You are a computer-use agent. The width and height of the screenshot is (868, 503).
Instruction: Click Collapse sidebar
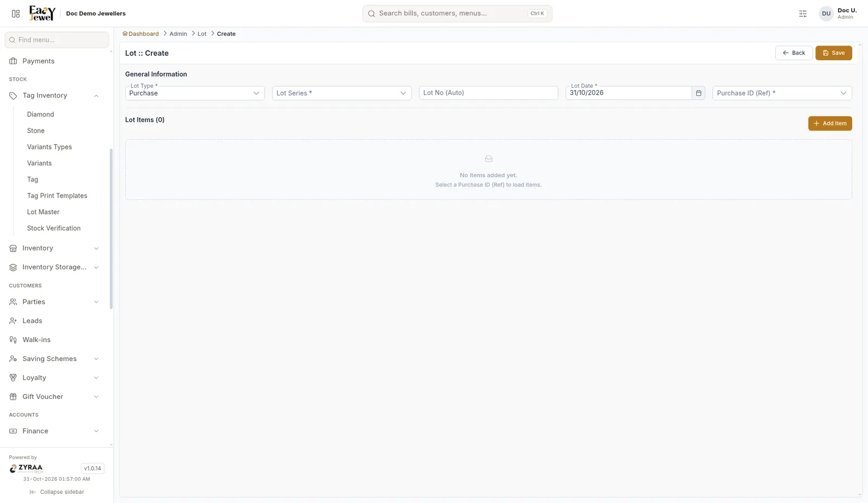point(57,492)
